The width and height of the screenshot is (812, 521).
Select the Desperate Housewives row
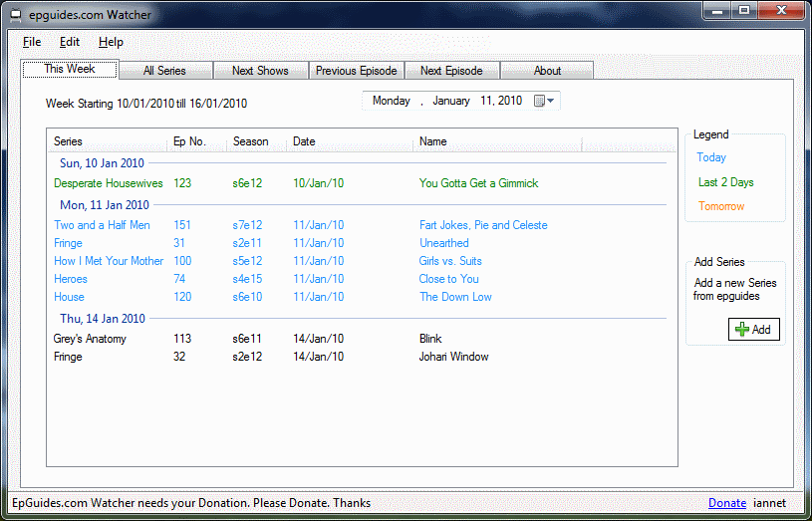tap(108, 183)
